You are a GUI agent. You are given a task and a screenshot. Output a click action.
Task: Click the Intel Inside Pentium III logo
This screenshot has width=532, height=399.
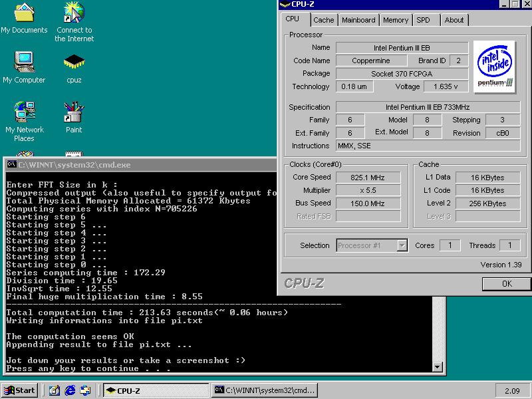pyautogui.click(x=495, y=66)
